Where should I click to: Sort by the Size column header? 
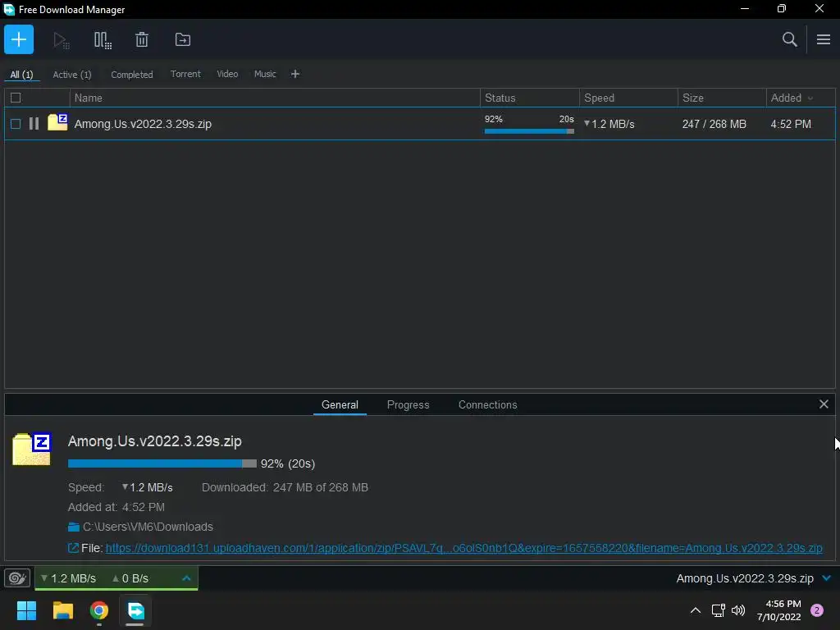(722, 98)
